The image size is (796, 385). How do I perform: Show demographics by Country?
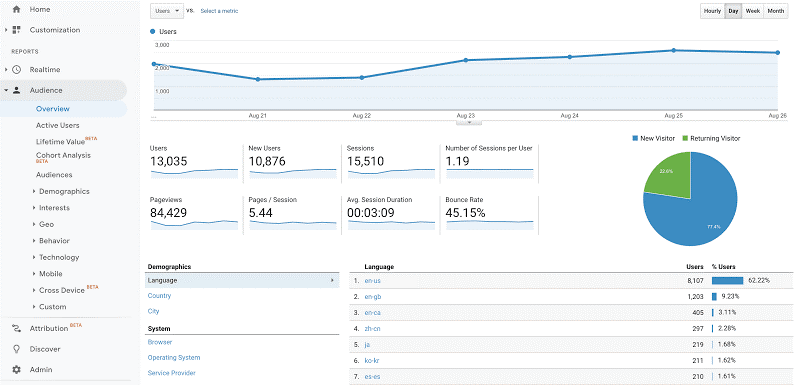pyautogui.click(x=159, y=296)
